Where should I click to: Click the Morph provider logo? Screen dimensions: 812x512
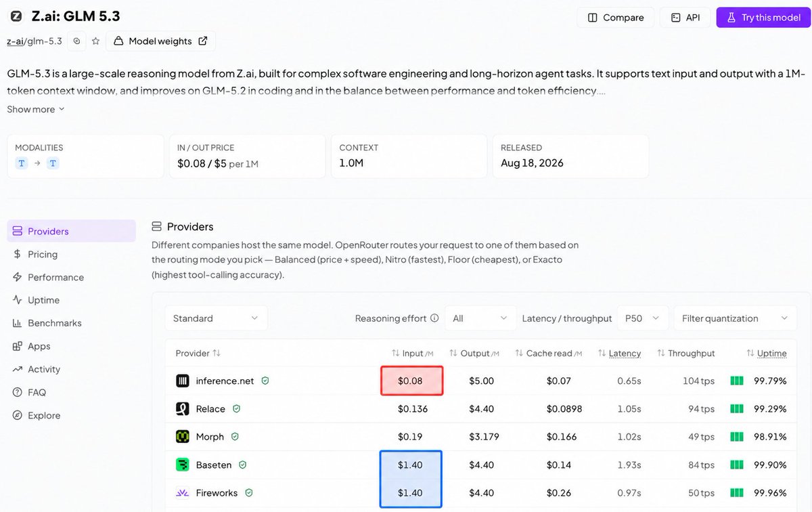183,437
